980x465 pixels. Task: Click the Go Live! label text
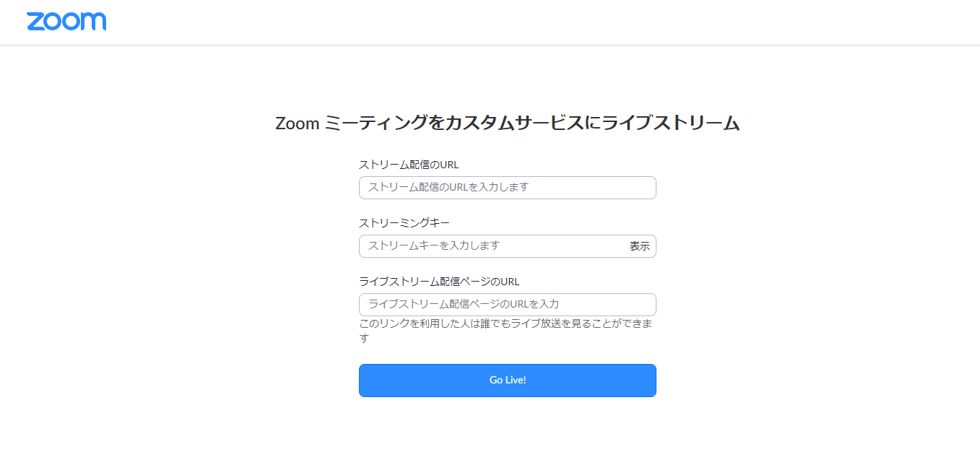[508, 381]
